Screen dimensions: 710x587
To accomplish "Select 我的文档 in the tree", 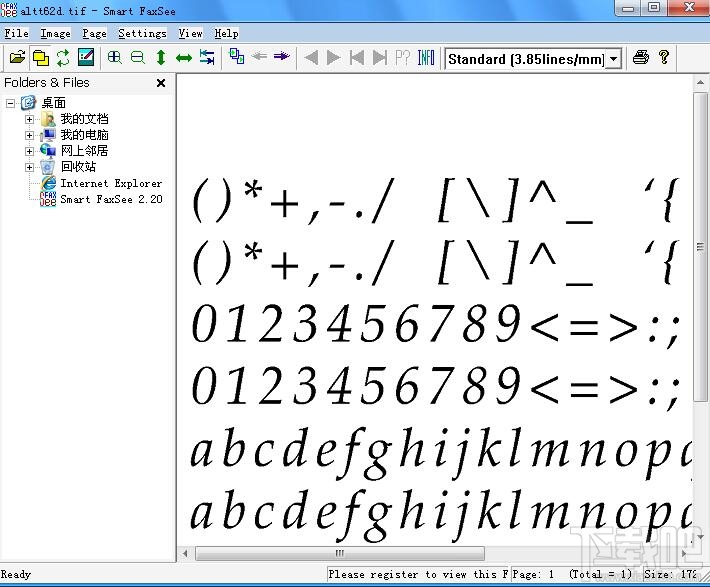I will (x=84, y=119).
